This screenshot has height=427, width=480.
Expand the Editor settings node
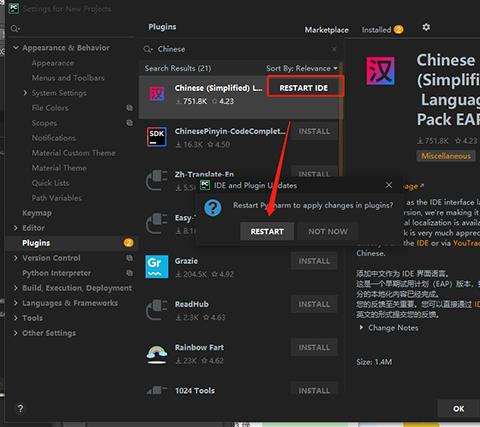coord(16,228)
